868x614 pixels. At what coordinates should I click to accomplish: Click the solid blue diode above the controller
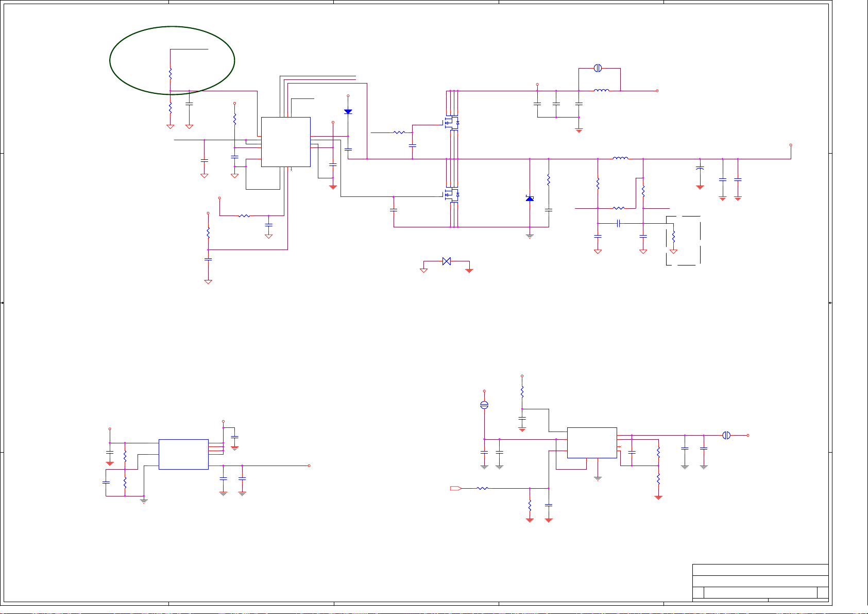pos(348,111)
